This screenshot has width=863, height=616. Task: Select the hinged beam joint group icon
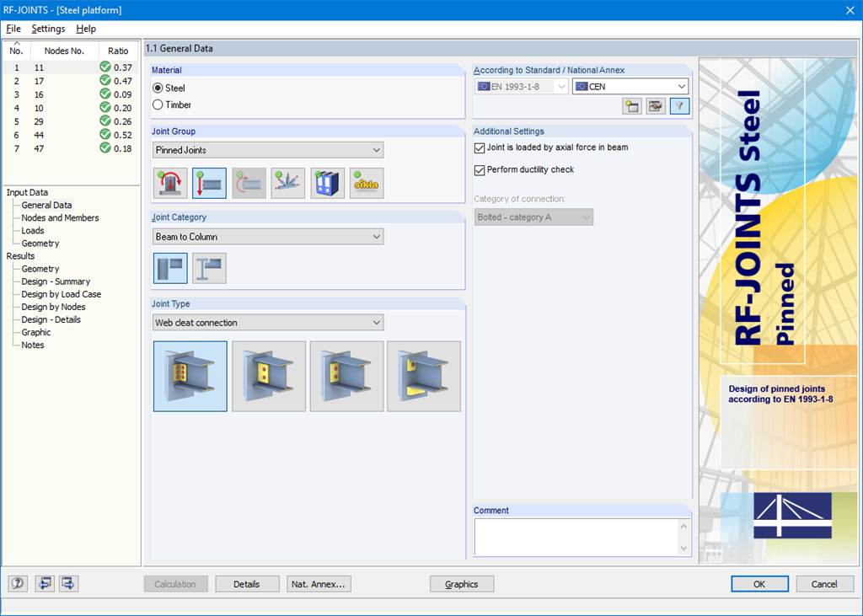209,183
